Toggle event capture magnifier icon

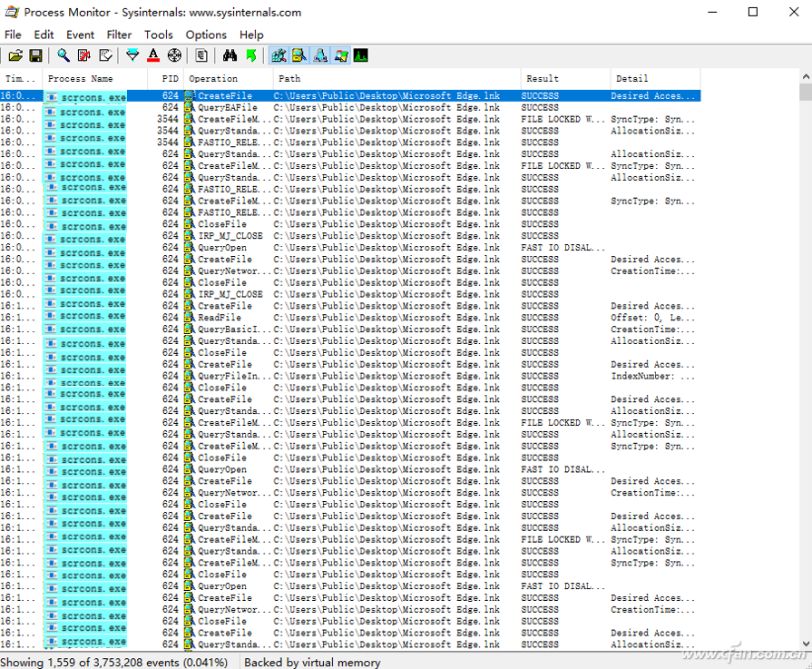[x=64, y=55]
